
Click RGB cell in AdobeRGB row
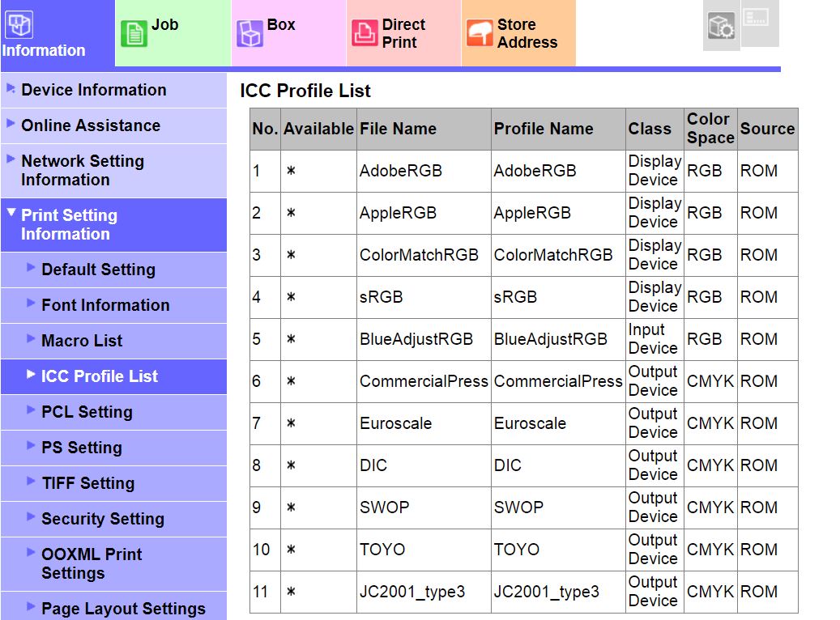pyautogui.click(x=710, y=171)
